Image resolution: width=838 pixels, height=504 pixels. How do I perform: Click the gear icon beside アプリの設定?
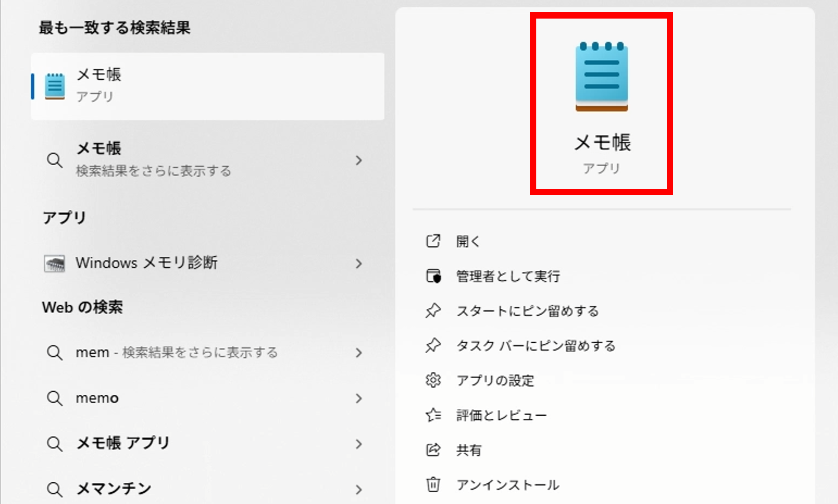(433, 380)
